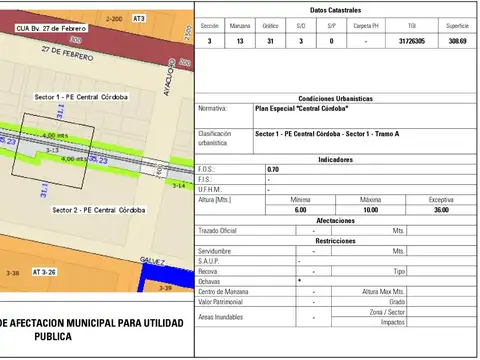Viewport: 480px width, 360px height.
Task: Select the "Ochavas" row label
Action: coord(209,282)
